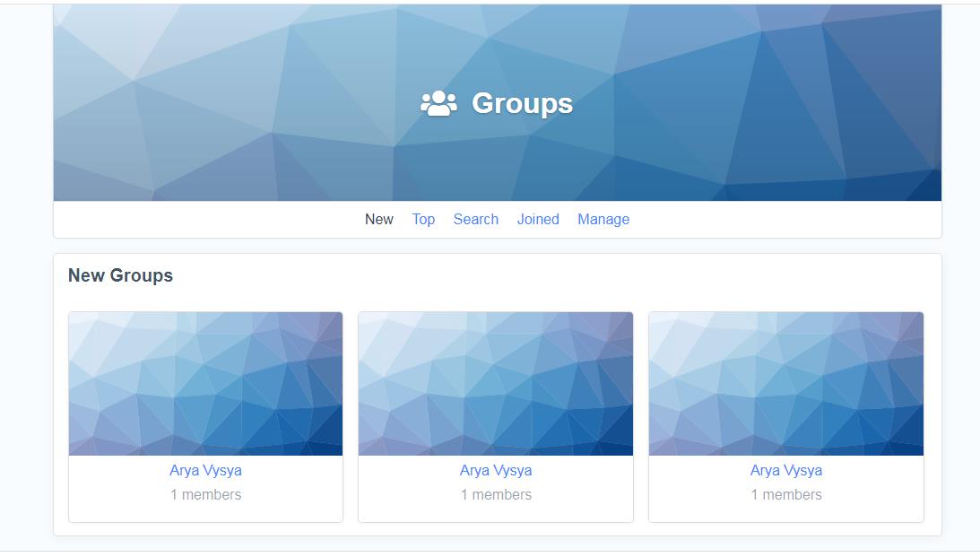This screenshot has height=557, width=980.
Task: Switch to the Top groups tab
Action: click(423, 219)
